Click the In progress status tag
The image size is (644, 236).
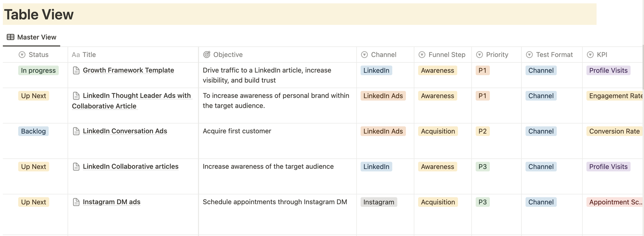click(38, 70)
